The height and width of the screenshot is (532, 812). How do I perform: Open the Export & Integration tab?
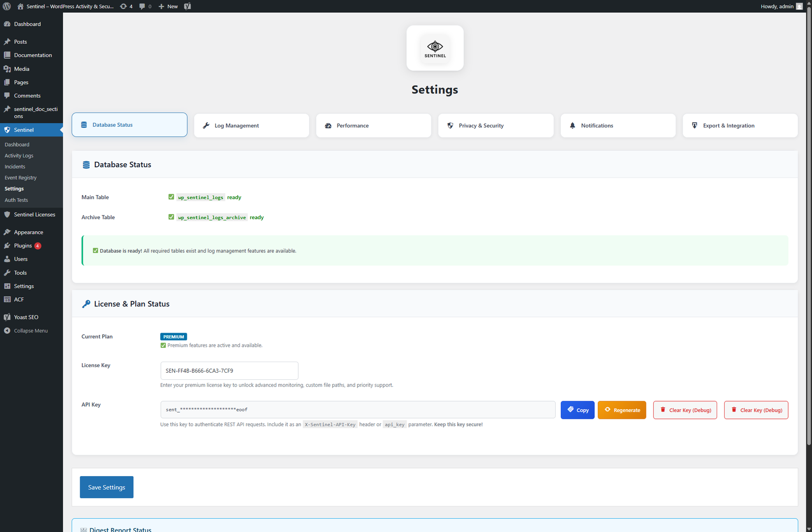coord(739,125)
